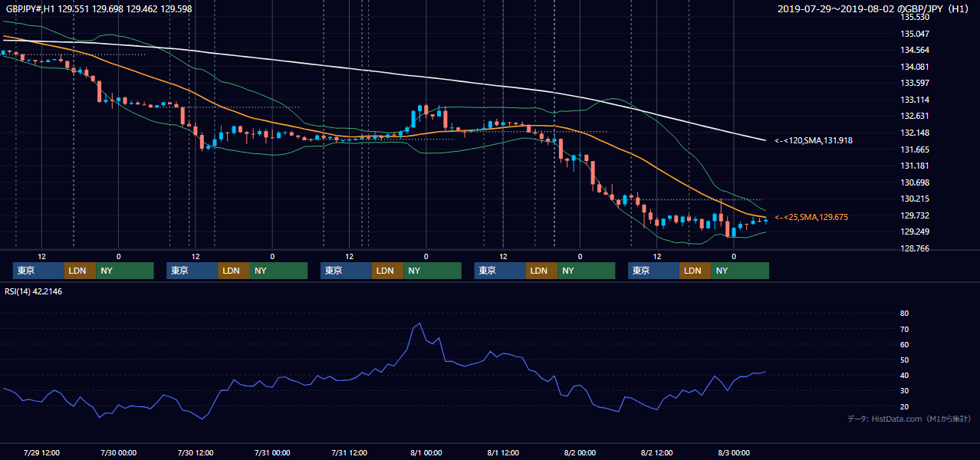Select the 2019-07-29～2019-08-02 GBP/JPY date range title
980x460 pixels.
[x=875, y=9]
